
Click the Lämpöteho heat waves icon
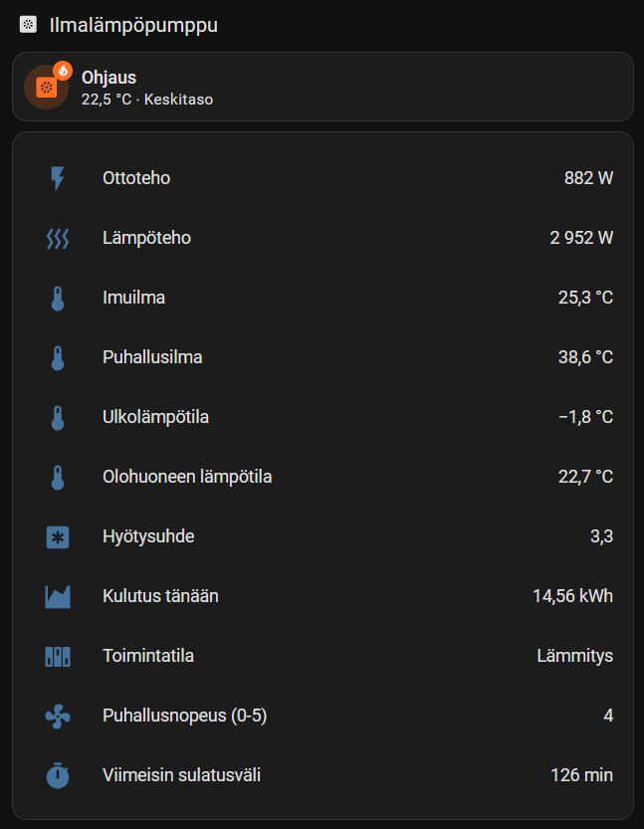58,239
